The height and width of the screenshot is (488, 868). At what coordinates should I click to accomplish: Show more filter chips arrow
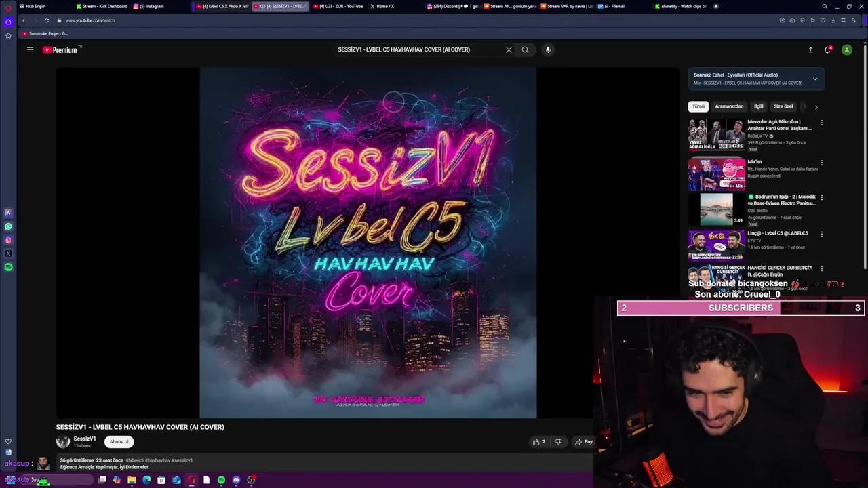click(x=816, y=107)
